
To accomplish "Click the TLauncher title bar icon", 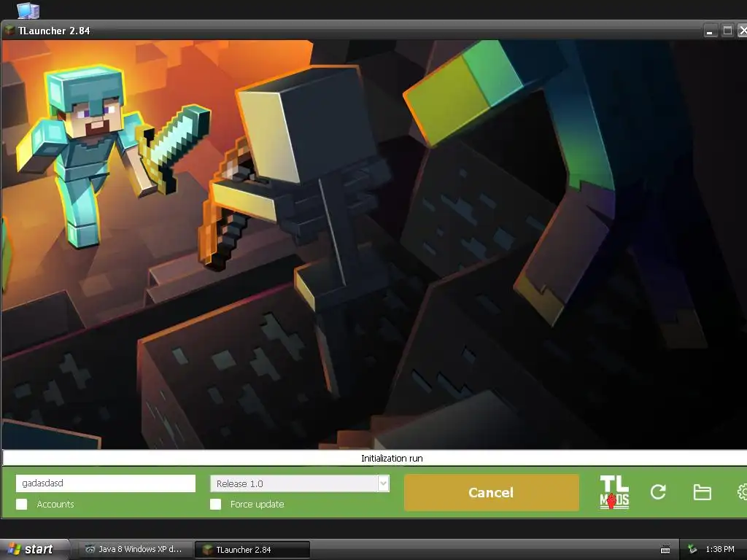I will [9, 31].
